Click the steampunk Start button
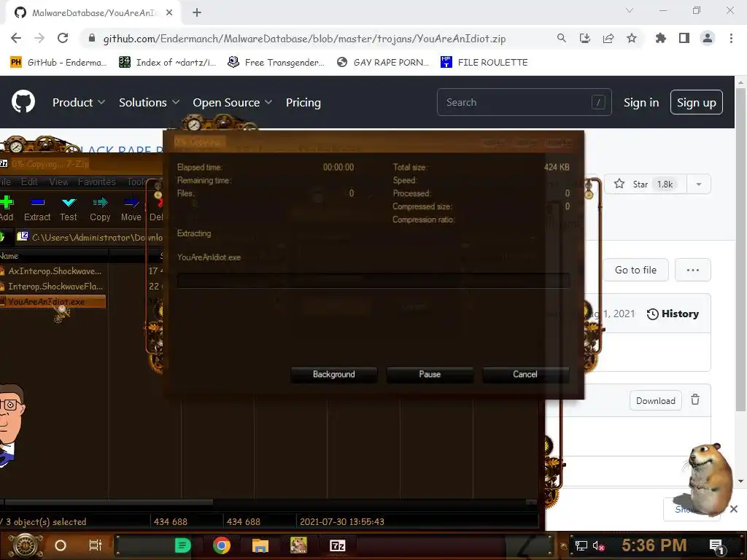This screenshot has height=560, width=747. click(x=26, y=545)
